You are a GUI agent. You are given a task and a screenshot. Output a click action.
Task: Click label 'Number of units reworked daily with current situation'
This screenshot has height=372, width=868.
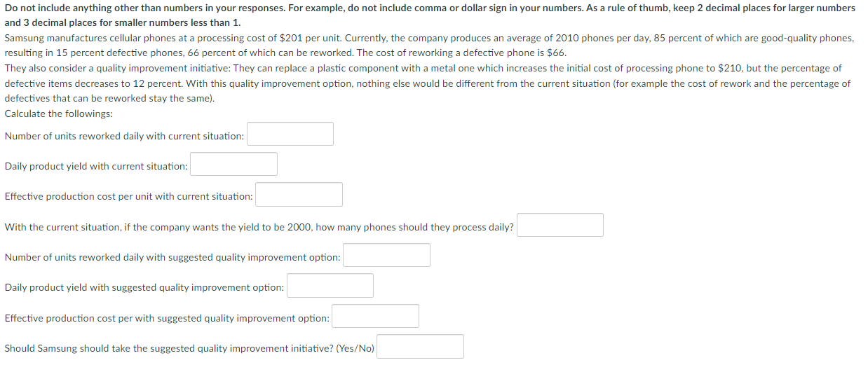(x=124, y=136)
